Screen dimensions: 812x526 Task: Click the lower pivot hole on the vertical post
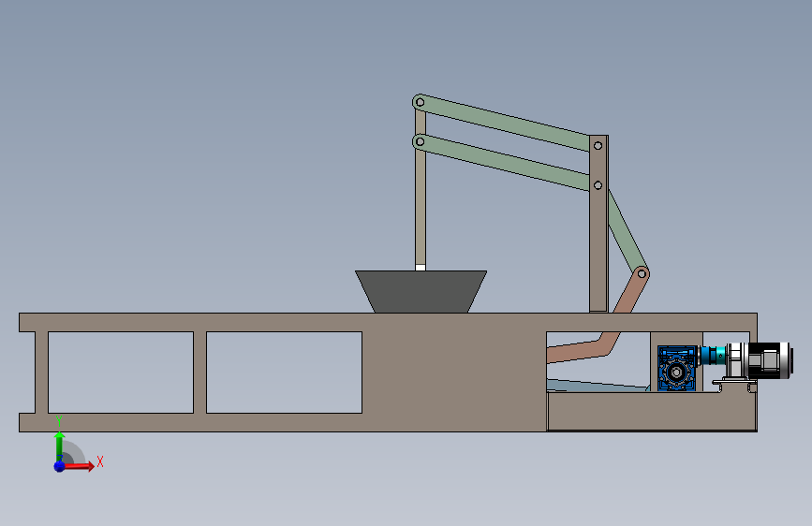pyautogui.click(x=598, y=185)
